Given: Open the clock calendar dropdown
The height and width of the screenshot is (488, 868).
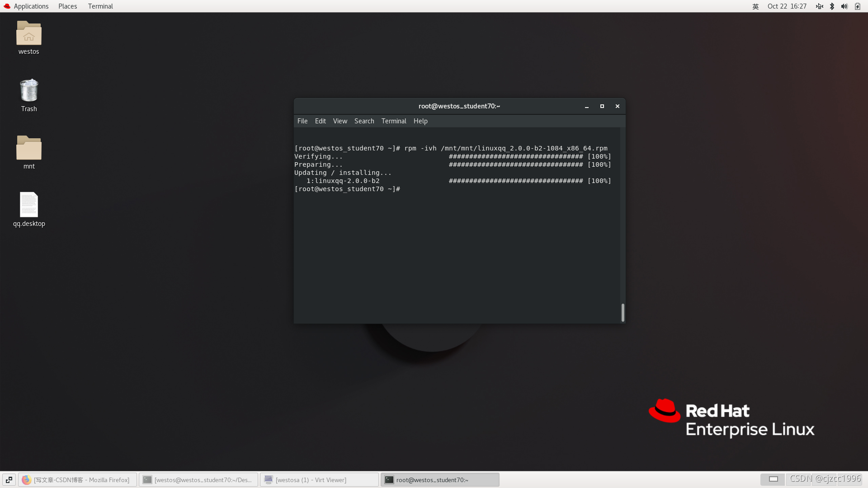Looking at the screenshot, I should click(787, 6).
